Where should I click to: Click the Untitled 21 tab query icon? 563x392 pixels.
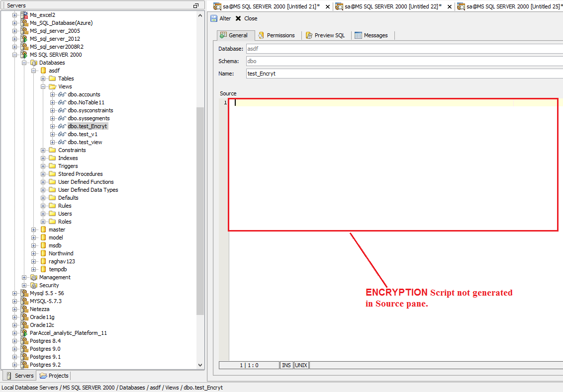[217, 6]
